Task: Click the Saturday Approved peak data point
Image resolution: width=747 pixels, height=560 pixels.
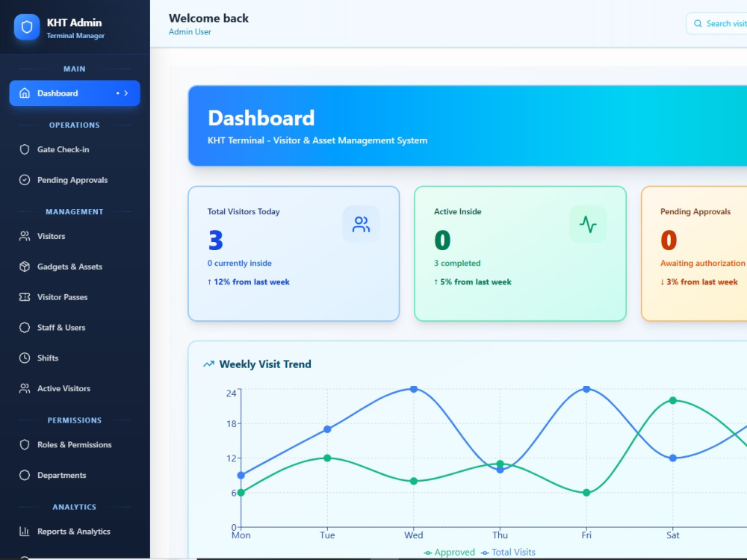Action: click(x=673, y=400)
